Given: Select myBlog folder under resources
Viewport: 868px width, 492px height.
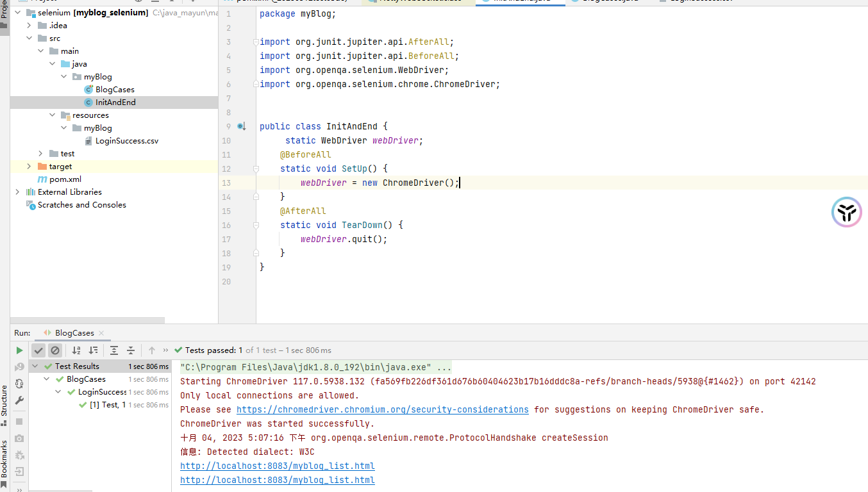Looking at the screenshot, I should coord(97,128).
